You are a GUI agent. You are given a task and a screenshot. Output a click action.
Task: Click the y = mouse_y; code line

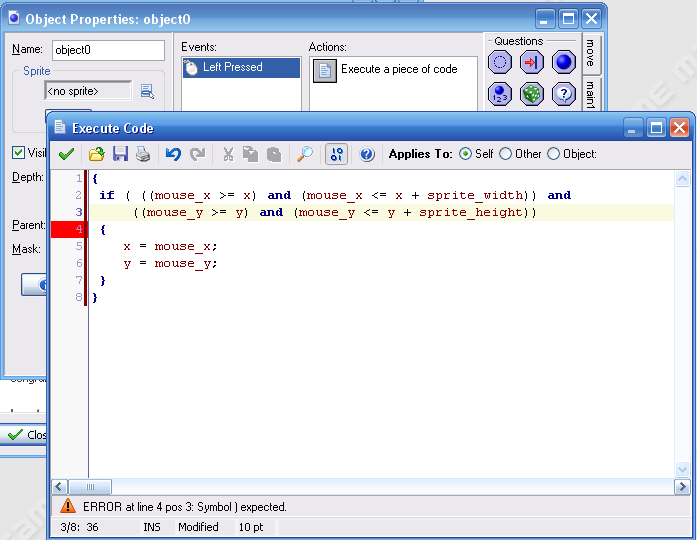click(170, 264)
